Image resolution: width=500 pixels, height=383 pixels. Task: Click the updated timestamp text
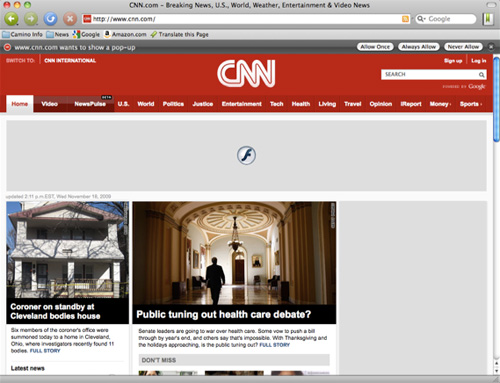pyautogui.click(x=59, y=196)
